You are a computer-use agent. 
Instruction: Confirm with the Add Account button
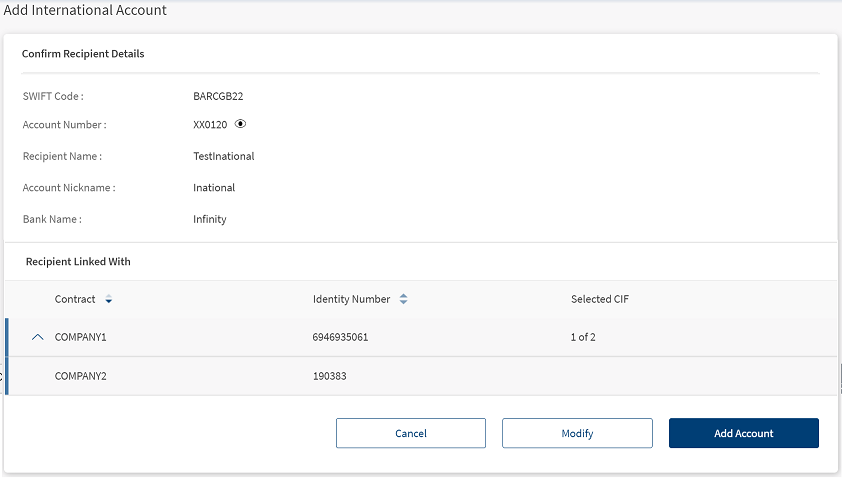click(x=744, y=433)
